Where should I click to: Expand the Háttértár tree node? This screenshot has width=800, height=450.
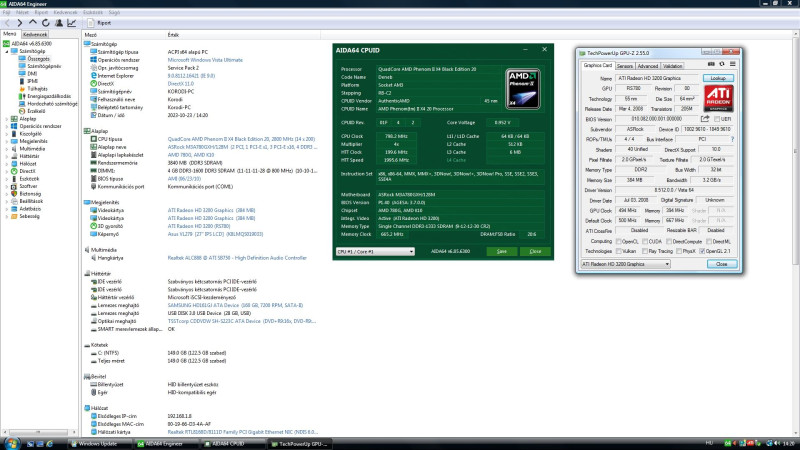point(7,156)
